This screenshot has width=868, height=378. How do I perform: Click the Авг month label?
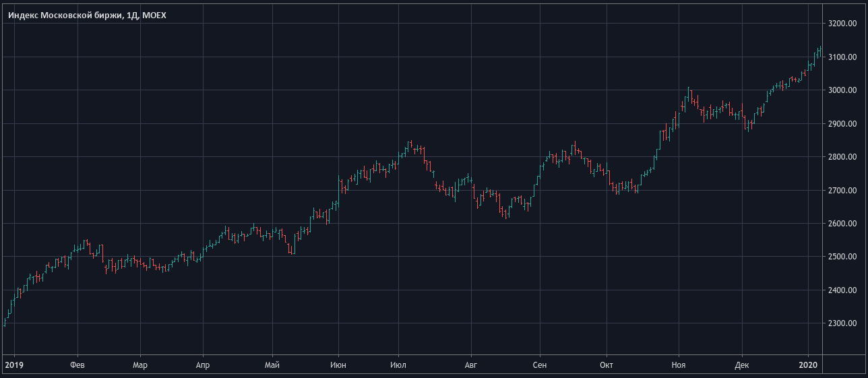[x=471, y=365]
